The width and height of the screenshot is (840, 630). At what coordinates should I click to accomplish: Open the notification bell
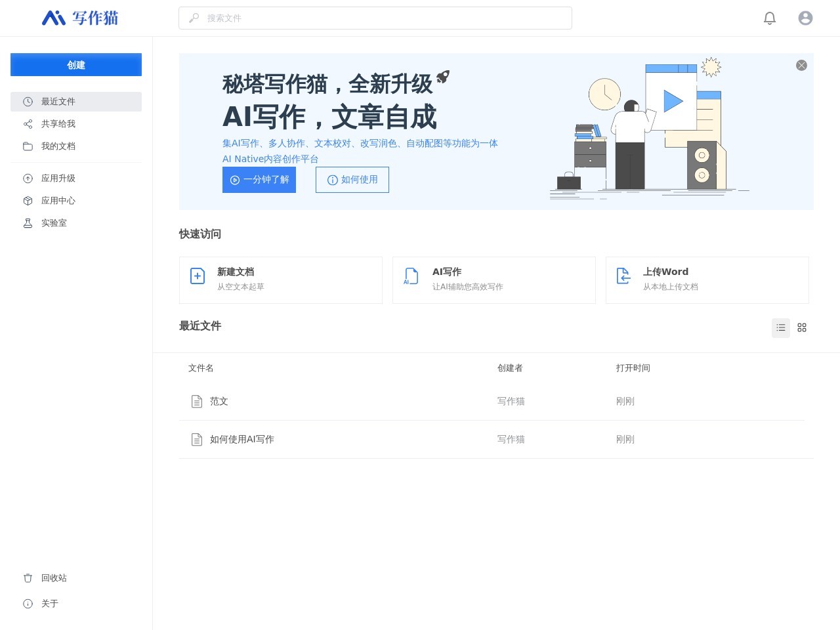pyautogui.click(x=769, y=18)
